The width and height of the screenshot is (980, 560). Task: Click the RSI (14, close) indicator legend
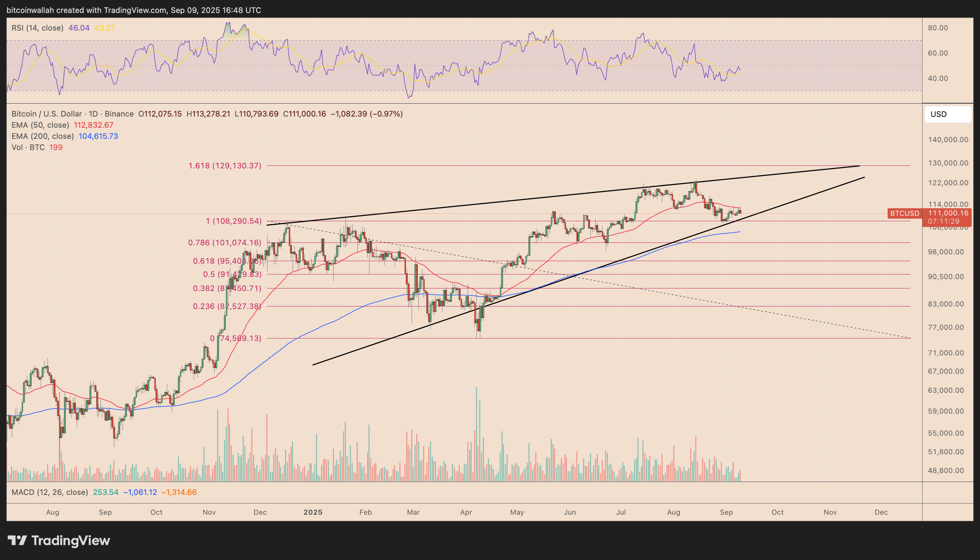[37, 28]
